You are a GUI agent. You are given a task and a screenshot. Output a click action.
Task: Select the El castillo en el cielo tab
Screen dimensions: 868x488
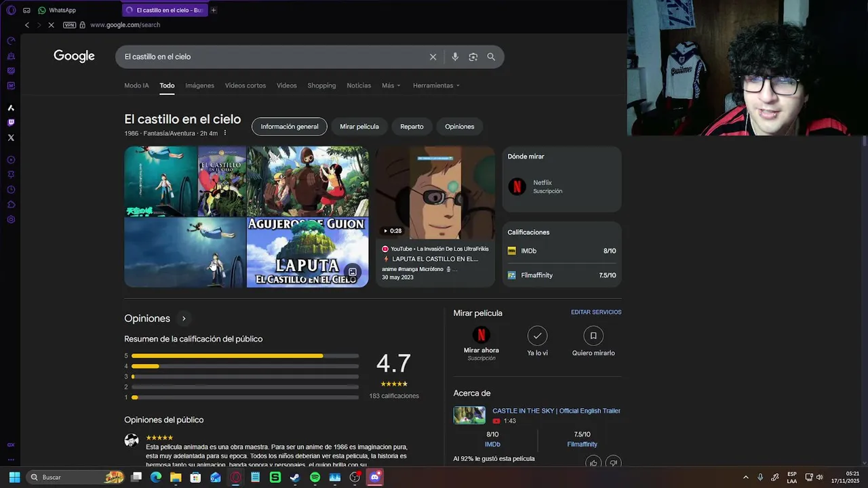[165, 10]
